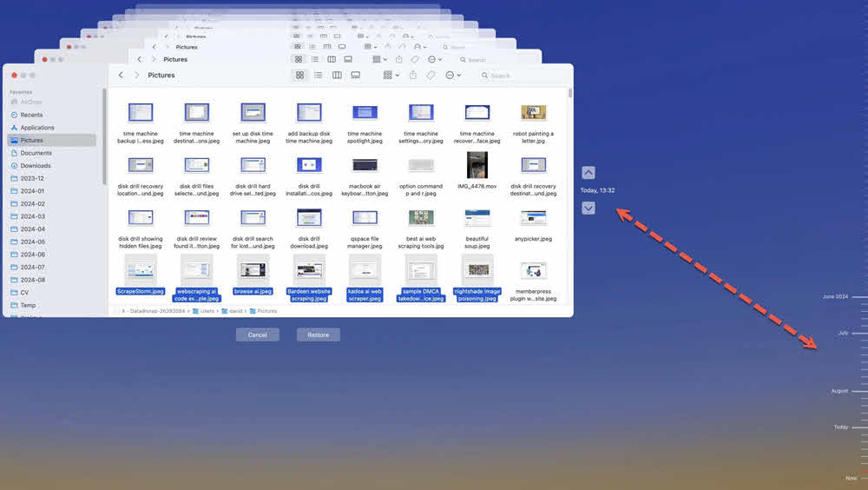This screenshot has height=490, width=868.
Task: Jump to Today on the timeline
Action: coord(841,427)
